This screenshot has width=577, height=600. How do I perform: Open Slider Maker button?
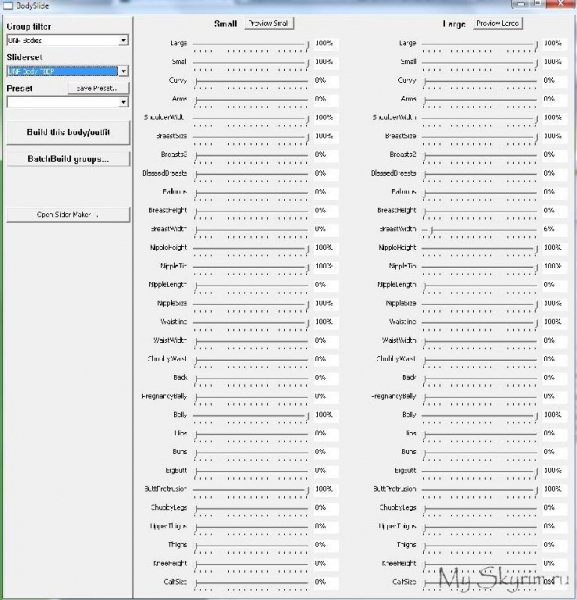tap(68, 215)
